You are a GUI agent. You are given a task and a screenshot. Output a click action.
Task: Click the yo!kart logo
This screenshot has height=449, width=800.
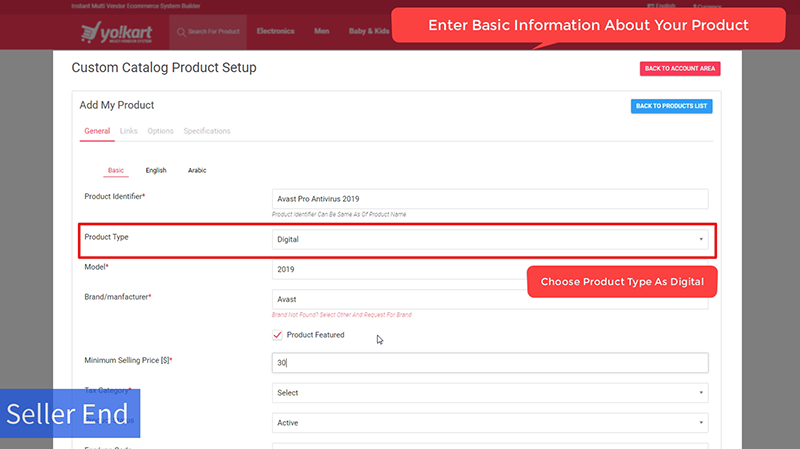tap(116, 32)
